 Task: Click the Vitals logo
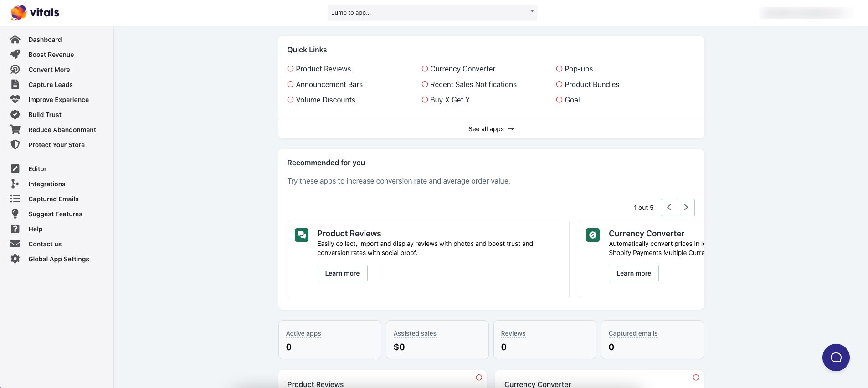click(x=35, y=12)
